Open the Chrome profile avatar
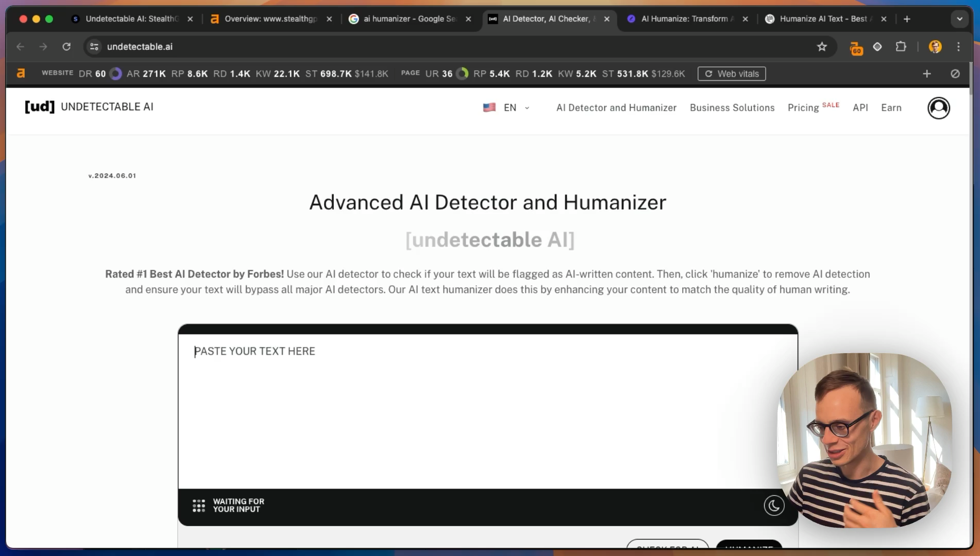 pyautogui.click(x=935, y=47)
